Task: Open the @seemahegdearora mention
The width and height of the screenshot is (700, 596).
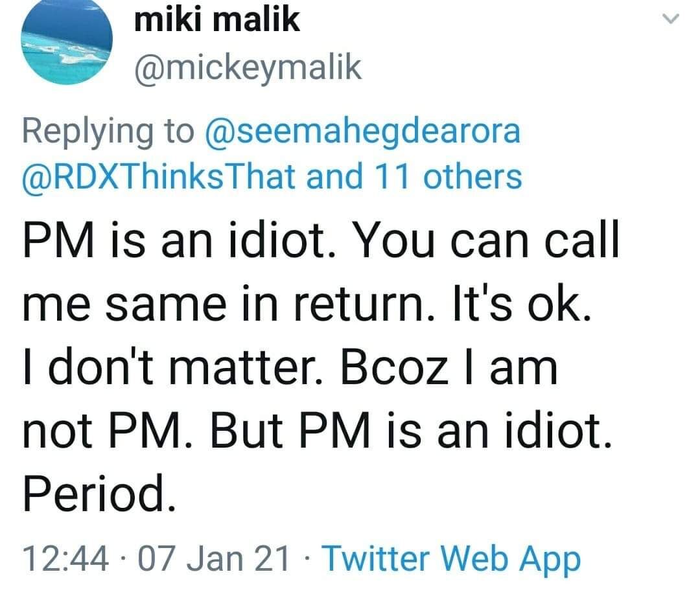Action: click(362, 131)
